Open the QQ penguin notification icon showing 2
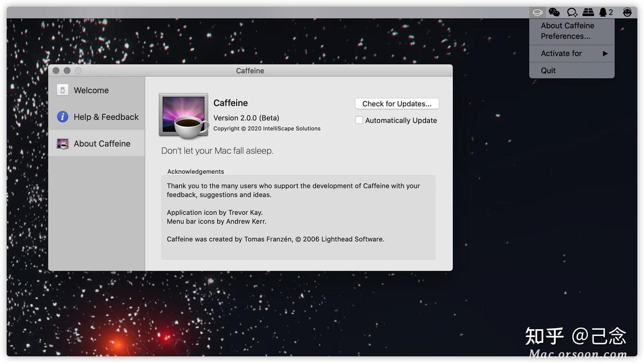The height and width of the screenshot is (363, 644). [606, 12]
